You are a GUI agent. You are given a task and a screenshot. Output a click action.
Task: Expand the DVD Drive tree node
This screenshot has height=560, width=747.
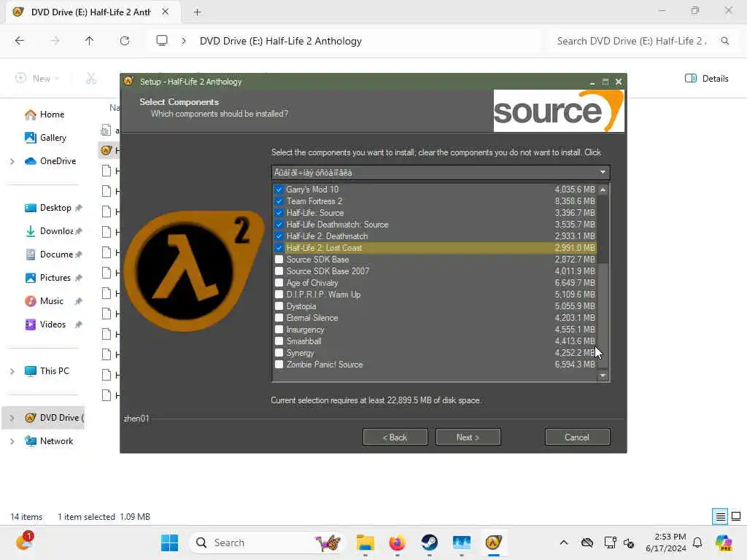pos(12,418)
